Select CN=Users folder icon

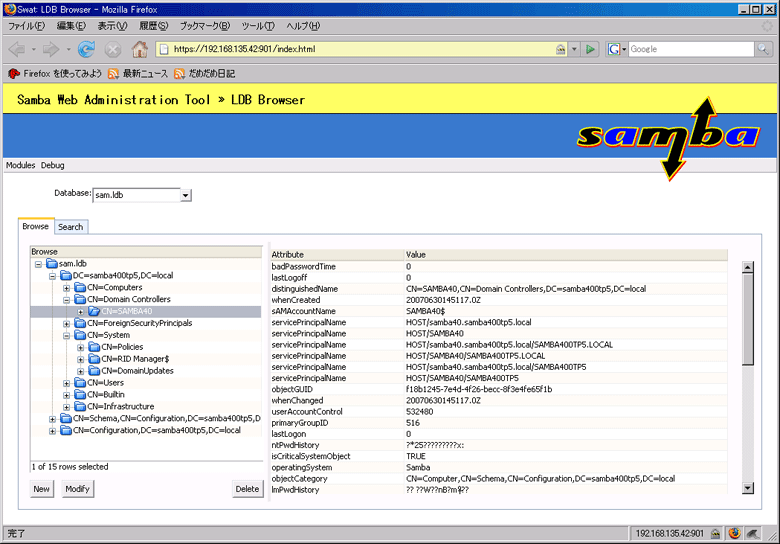coord(80,382)
